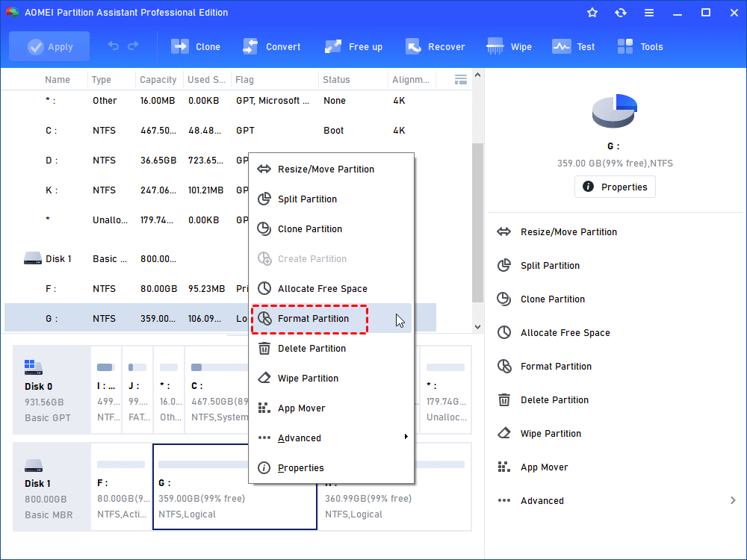Click scroll up arrow of partition list
747x560 pixels.
(x=477, y=75)
